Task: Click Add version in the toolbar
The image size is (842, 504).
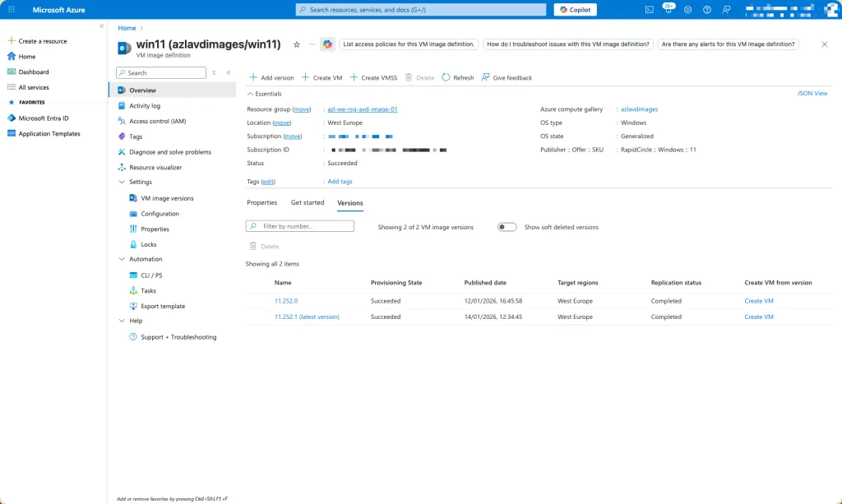Action: coord(271,77)
